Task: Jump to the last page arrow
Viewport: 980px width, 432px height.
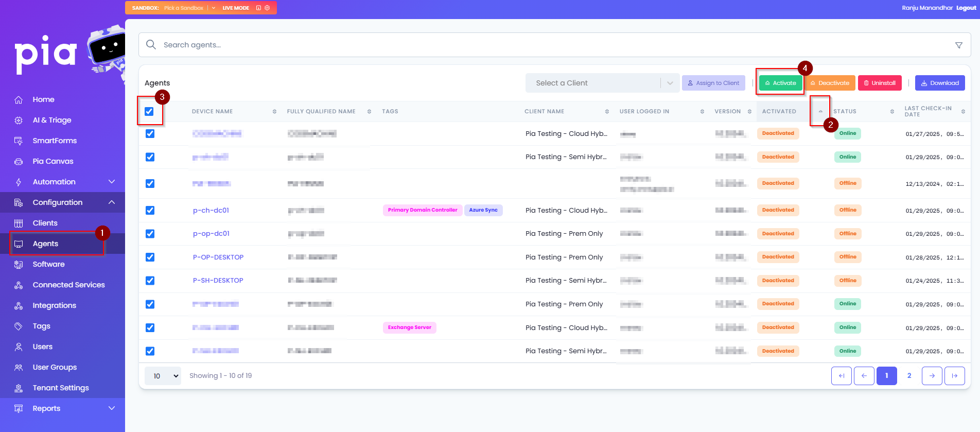Action: point(954,376)
